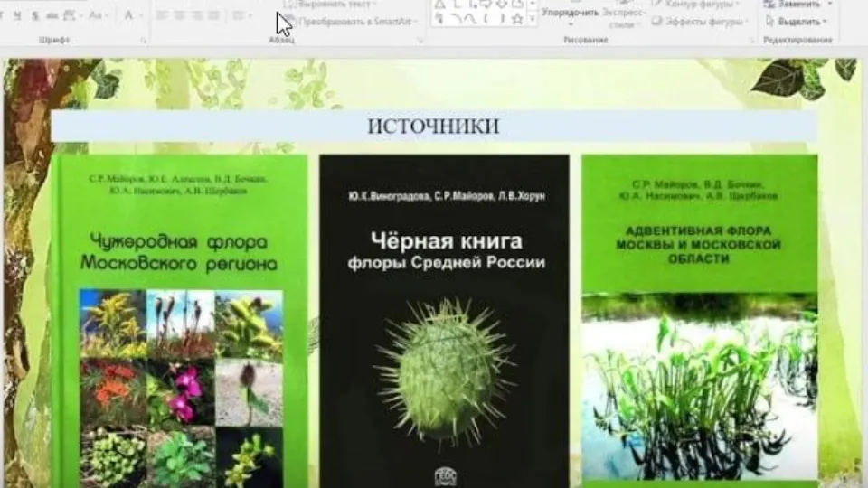Screen dimensions: 868x488
Task: Open the Font dialog launcher
Action: click(144, 41)
